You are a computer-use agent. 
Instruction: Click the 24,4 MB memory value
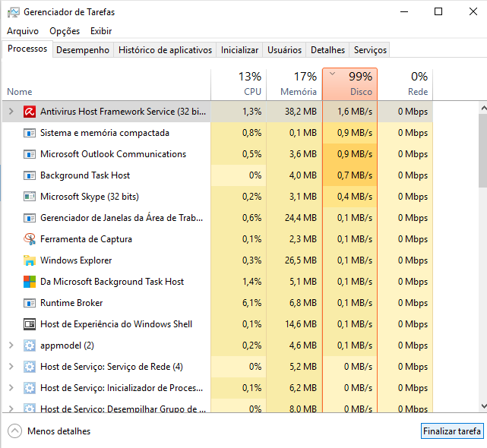[301, 218]
